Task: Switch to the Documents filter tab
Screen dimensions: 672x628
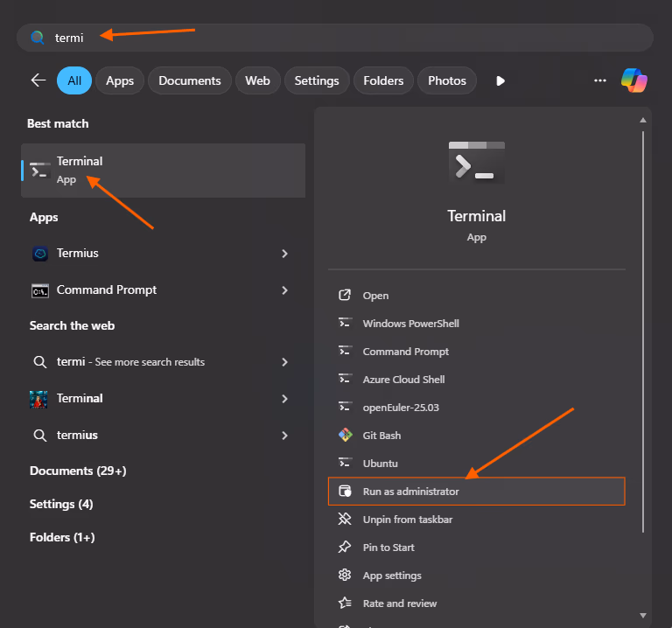Action: coord(189,80)
